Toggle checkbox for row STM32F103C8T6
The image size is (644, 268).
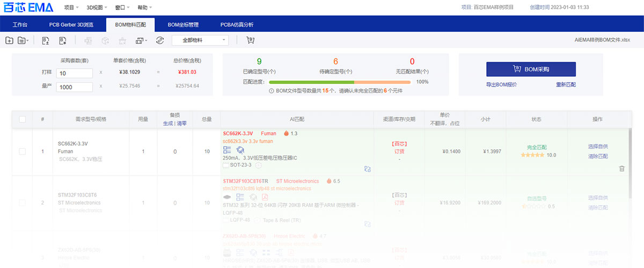23,202
